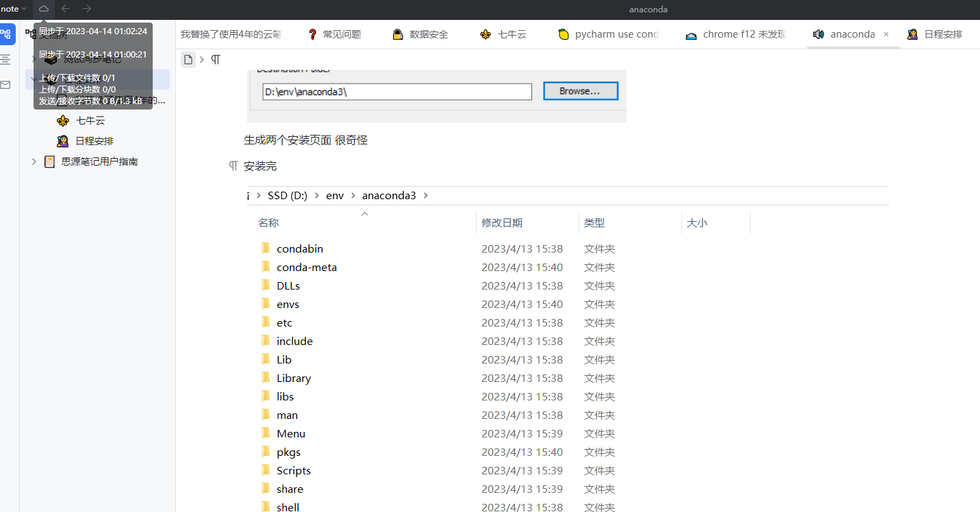The width and height of the screenshot is (980, 512).
Task: Open the 数据安全 tab
Action: coord(420,34)
